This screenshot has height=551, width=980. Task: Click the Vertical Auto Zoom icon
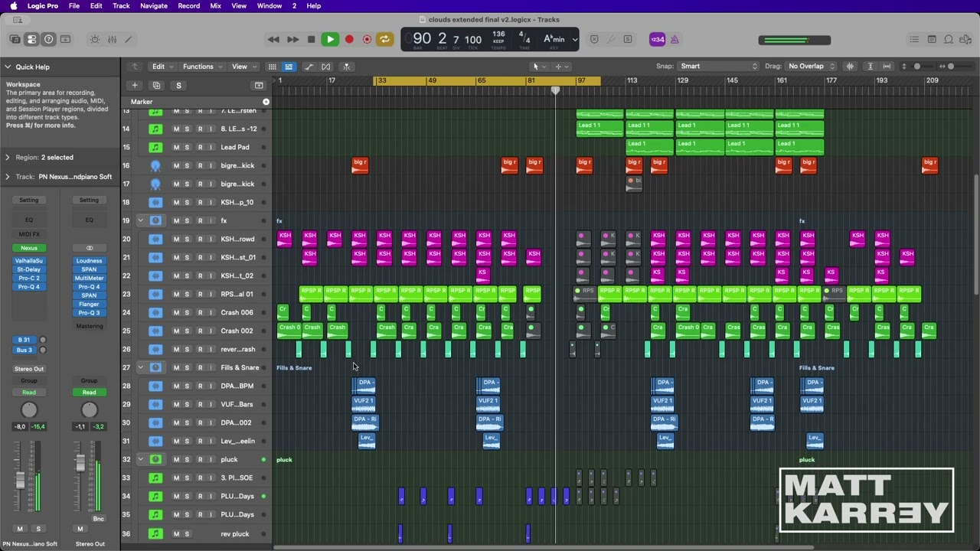870,67
